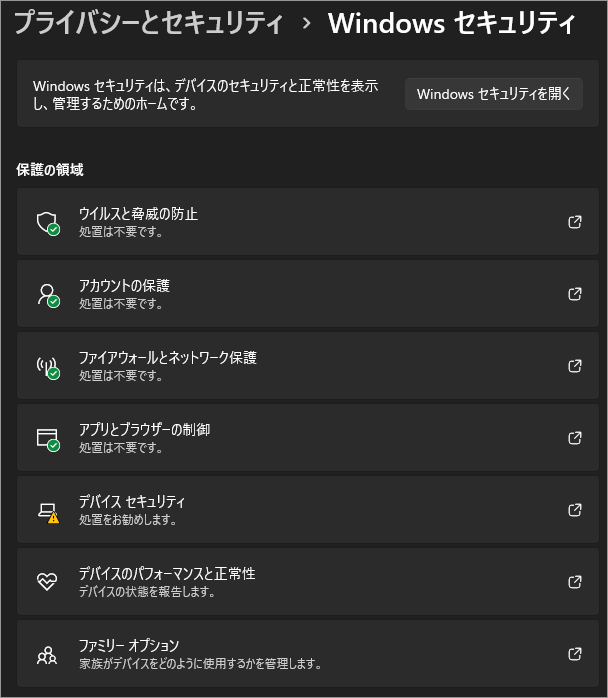Image resolution: width=608 pixels, height=698 pixels.
Task: Click the app and browser control window icon
Action: (x=47, y=438)
